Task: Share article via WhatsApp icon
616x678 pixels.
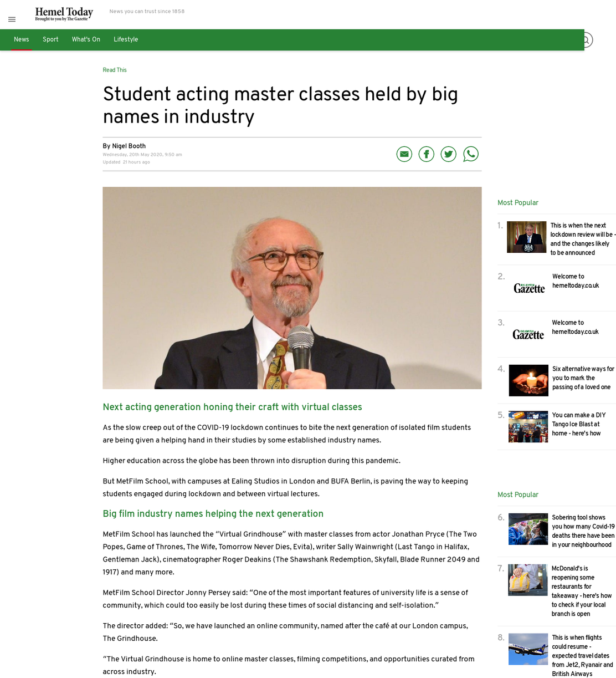Action: click(471, 154)
